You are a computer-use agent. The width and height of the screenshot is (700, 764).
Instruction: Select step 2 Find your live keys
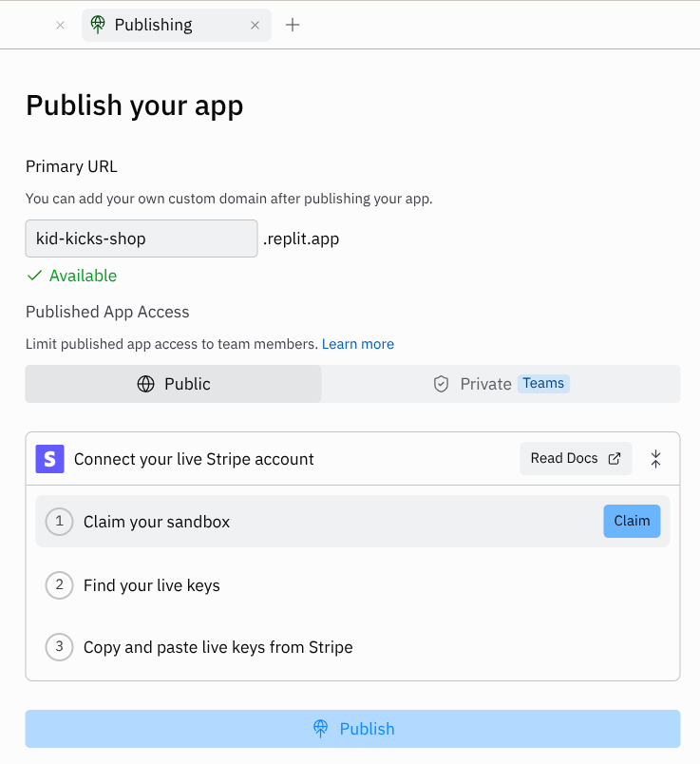coord(352,585)
